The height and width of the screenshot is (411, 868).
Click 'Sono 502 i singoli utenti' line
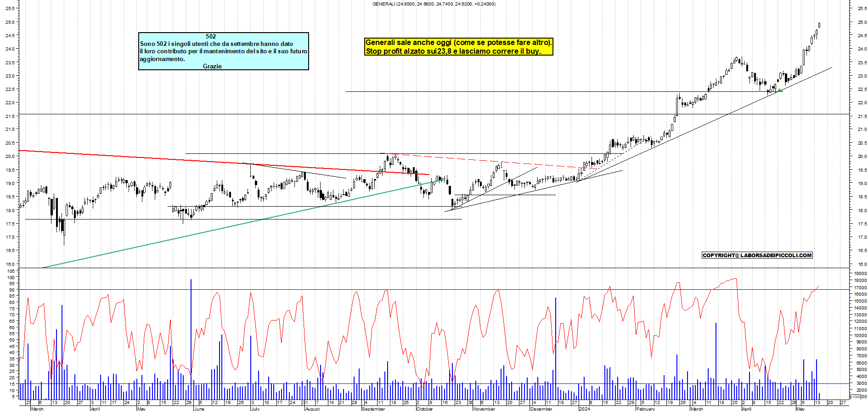(x=216, y=44)
